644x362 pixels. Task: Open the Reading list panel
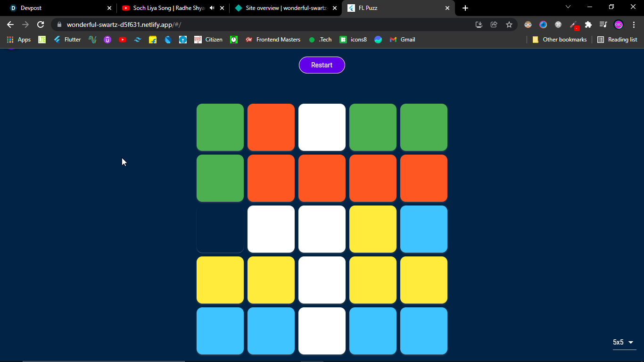pyautogui.click(x=617, y=40)
